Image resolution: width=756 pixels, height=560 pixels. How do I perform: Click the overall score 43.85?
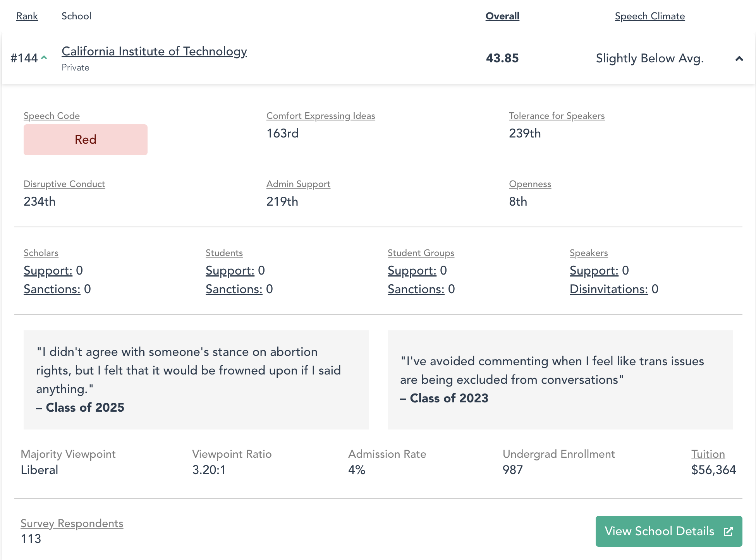pyautogui.click(x=502, y=58)
